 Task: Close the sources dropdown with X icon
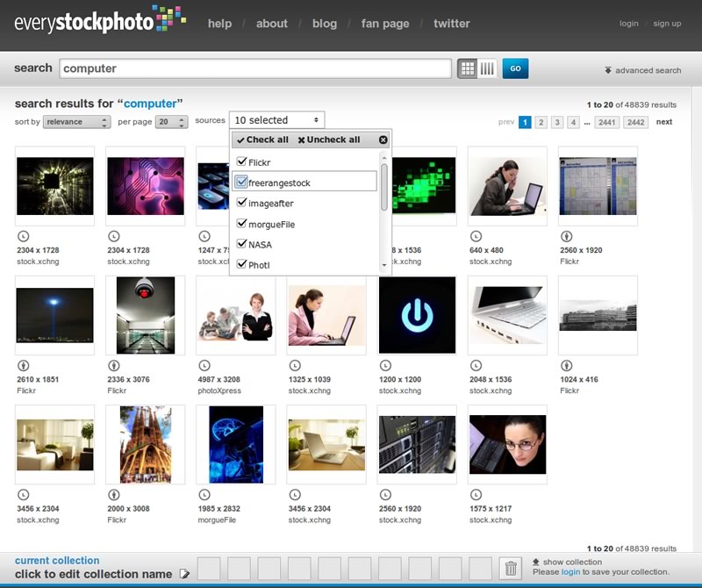click(x=383, y=140)
